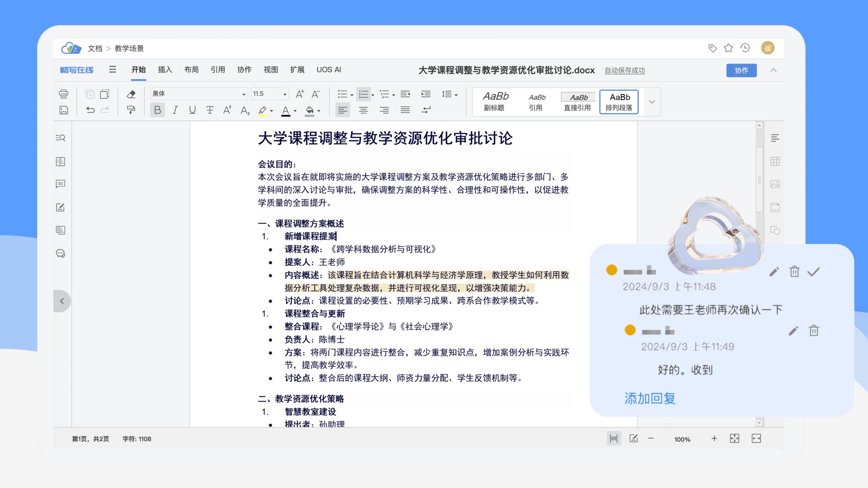
Task: Decrease paragraph indent
Action: pos(405,94)
